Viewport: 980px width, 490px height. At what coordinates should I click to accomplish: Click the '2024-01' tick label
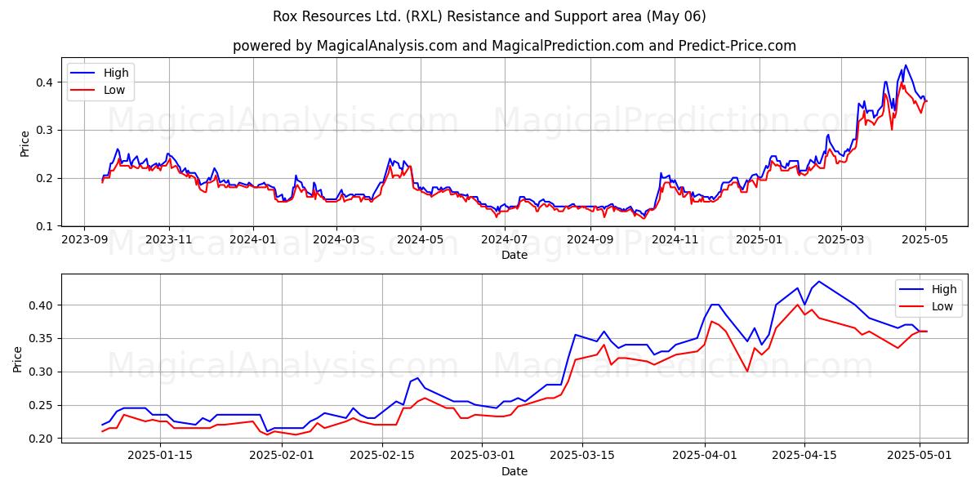coord(253,239)
